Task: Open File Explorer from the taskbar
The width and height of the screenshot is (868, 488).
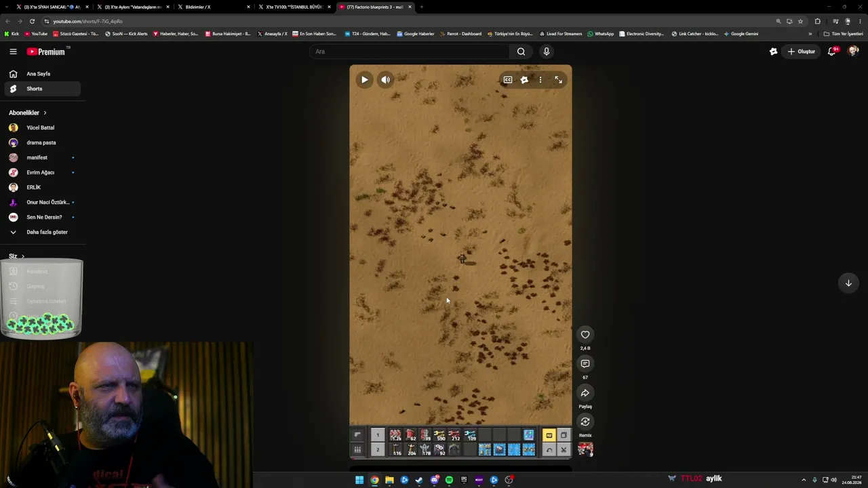Action: tap(389, 480)
